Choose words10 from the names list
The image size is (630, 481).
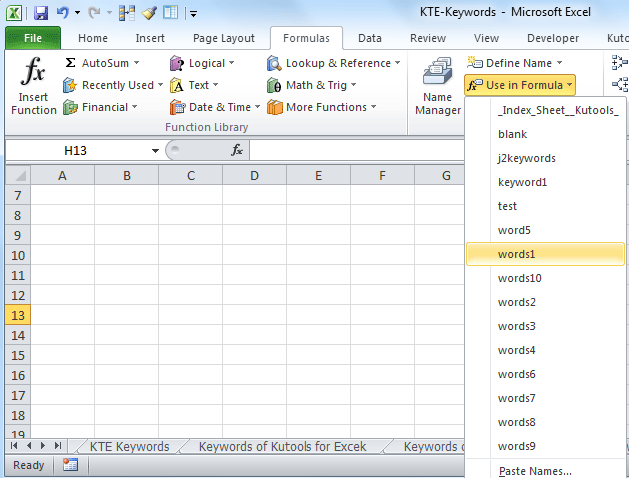(x=545, y=278)
